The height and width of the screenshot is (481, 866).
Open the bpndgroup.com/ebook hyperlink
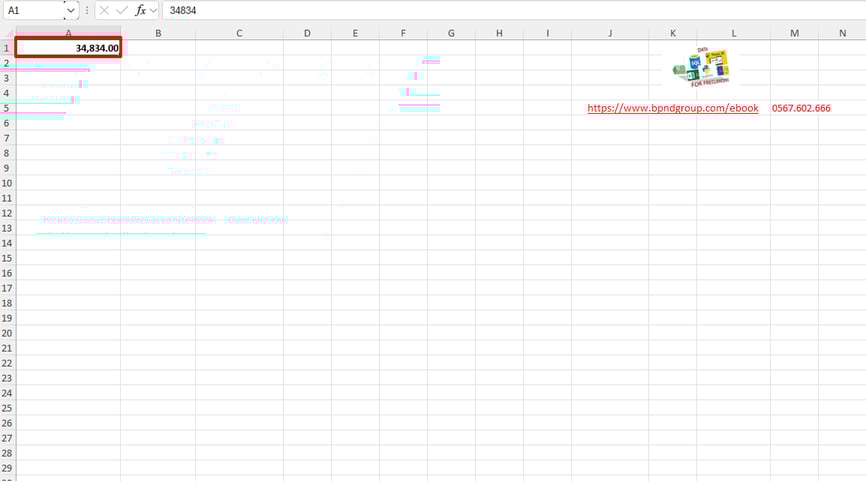point(673,108)
